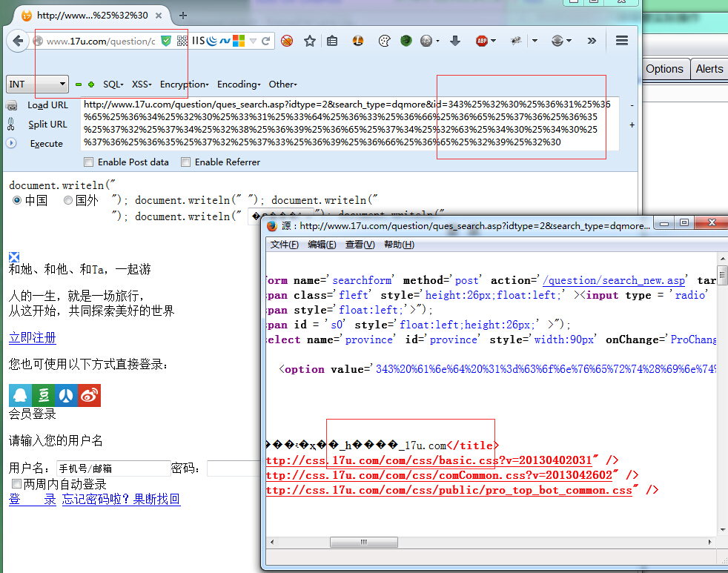
Task: Click the green shield icon in address bar
Action: pyautogui.click(x=166, y=41)
